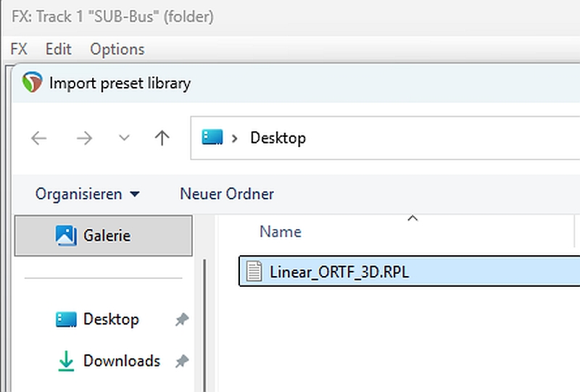Select Galerie in the navigation pane

click(103, 235)
